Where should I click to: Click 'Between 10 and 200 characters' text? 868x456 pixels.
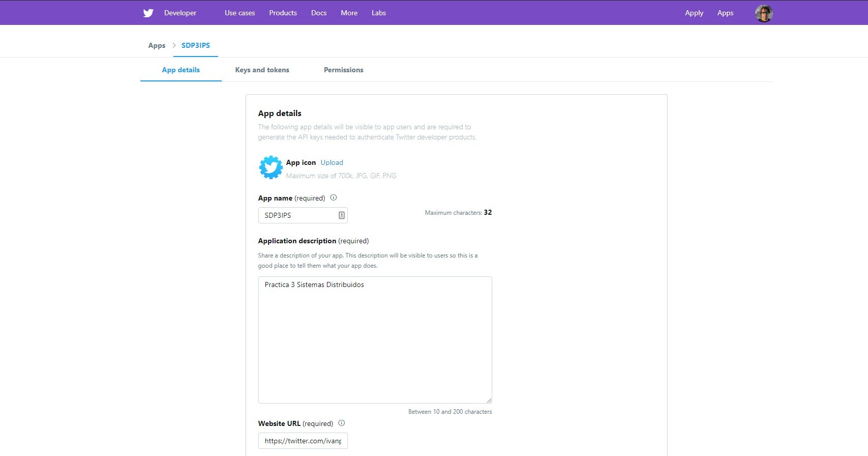click(450, 412)
